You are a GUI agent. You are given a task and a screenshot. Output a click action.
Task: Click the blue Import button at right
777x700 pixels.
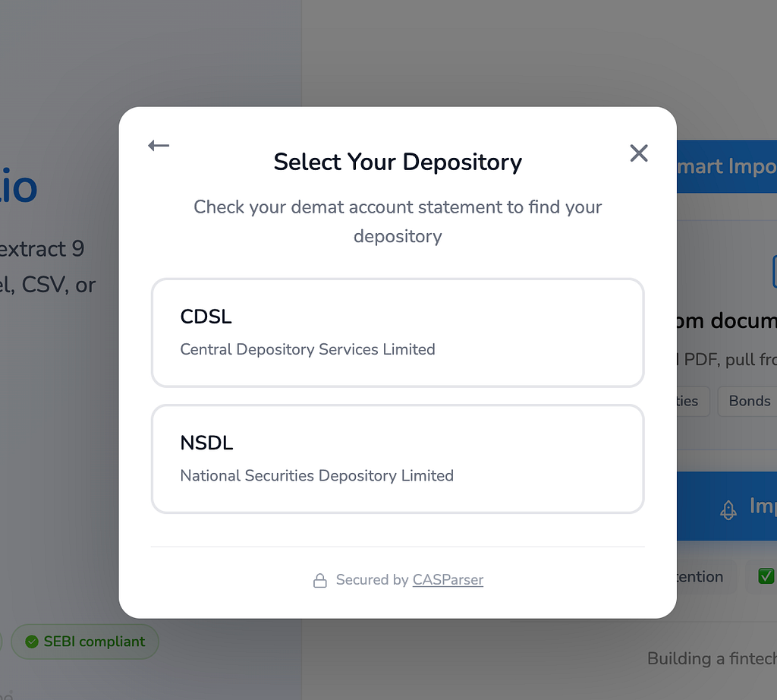pos(726,506)
